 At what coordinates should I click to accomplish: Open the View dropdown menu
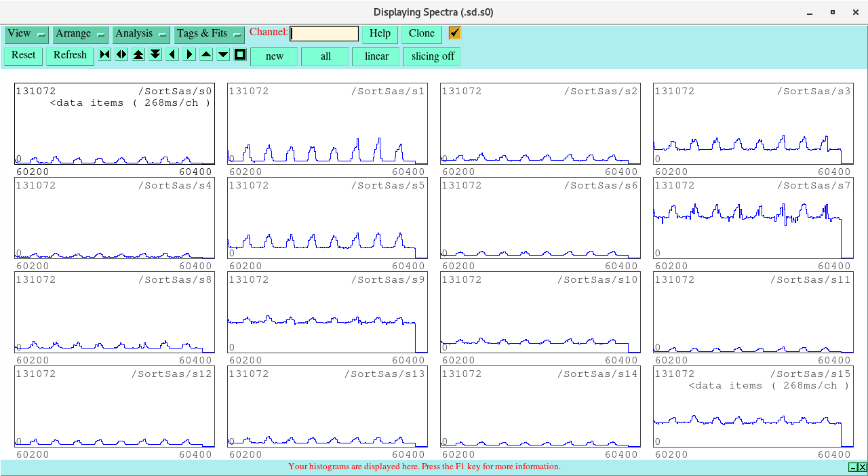[x=26, y=34]
